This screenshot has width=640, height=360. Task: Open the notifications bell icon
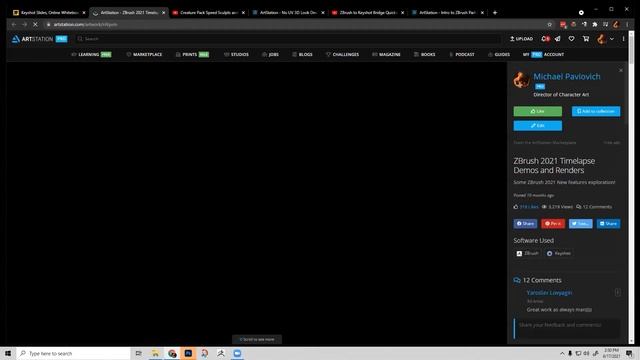545,39
